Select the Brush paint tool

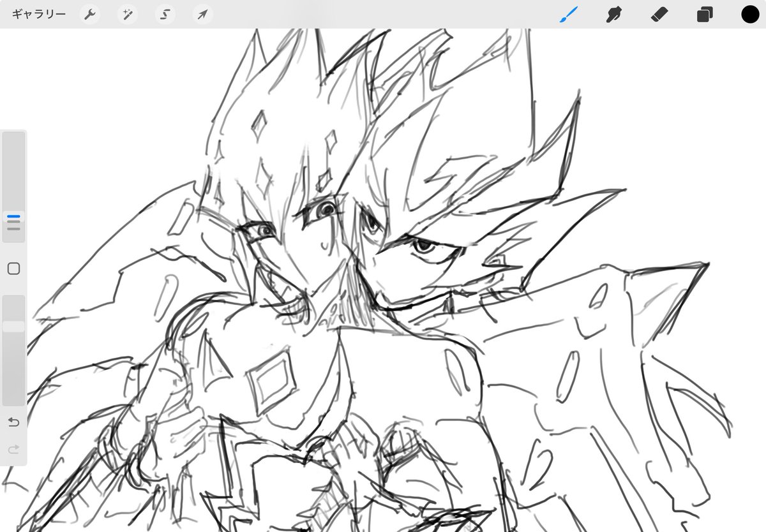[568, 14]
